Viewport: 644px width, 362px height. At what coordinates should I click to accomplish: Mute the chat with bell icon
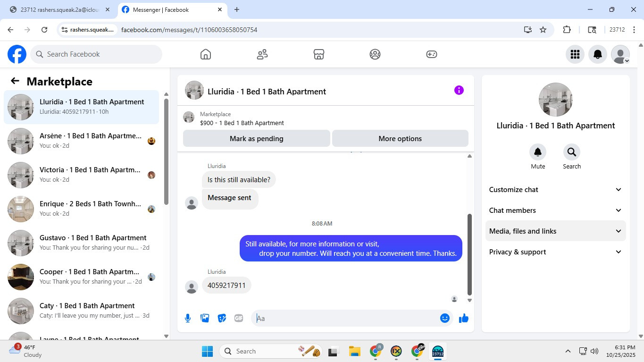(538, 152)
